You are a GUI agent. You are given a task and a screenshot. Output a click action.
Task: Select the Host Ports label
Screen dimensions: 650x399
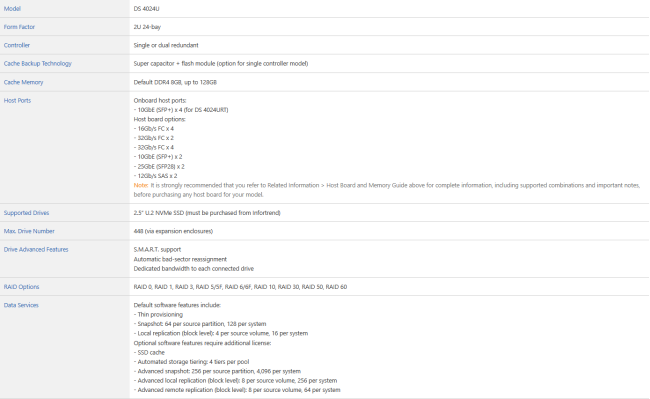coord(17,100)
